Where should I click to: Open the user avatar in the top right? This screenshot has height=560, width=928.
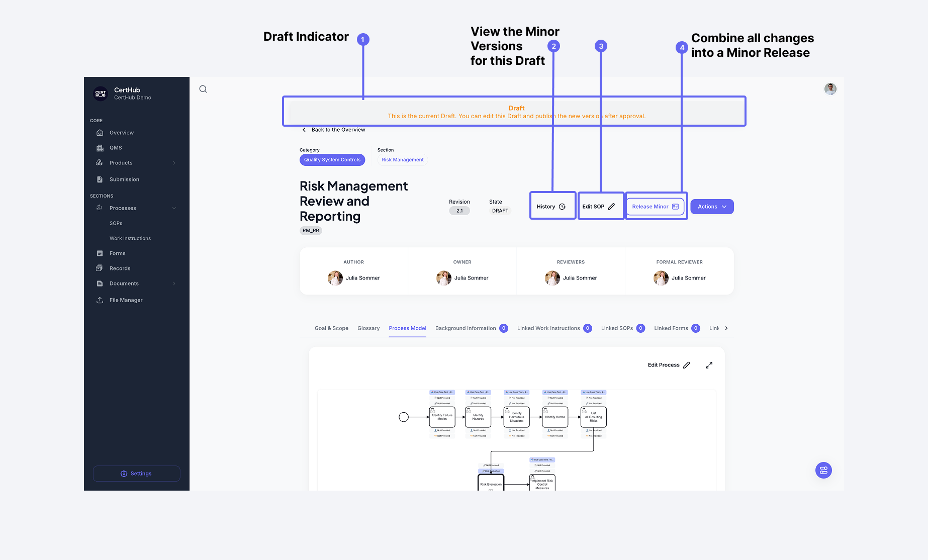[x=830, y=88]
